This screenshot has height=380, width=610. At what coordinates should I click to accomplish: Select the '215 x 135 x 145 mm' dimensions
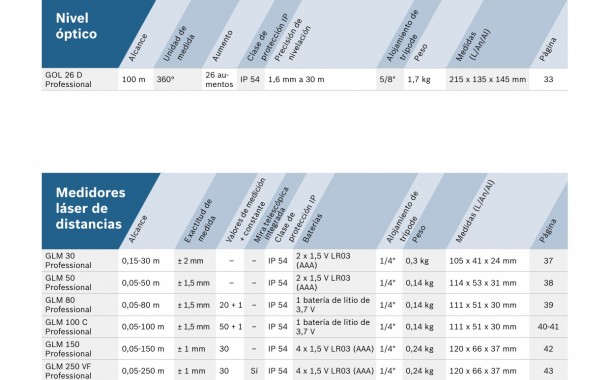(x=487, y=79)
